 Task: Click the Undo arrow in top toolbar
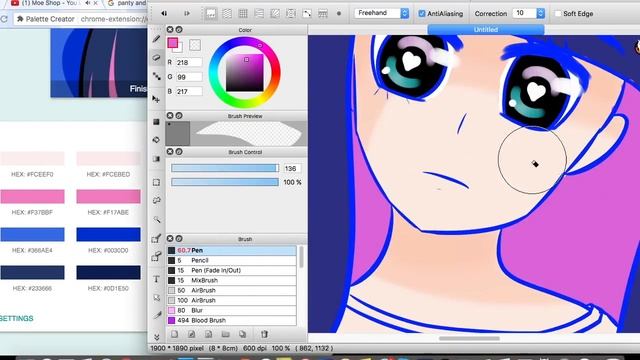pyautogui.click(x=164, y=13)
